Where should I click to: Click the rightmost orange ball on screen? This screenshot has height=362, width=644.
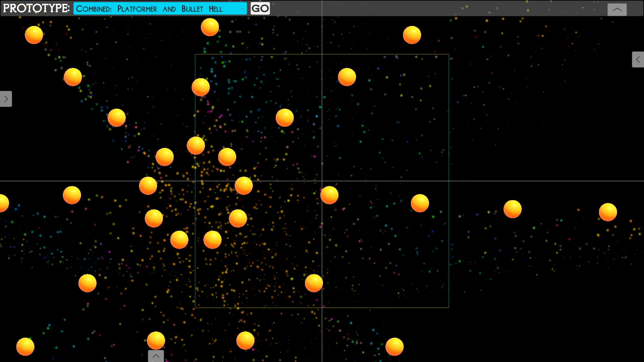tap(608, 212)
